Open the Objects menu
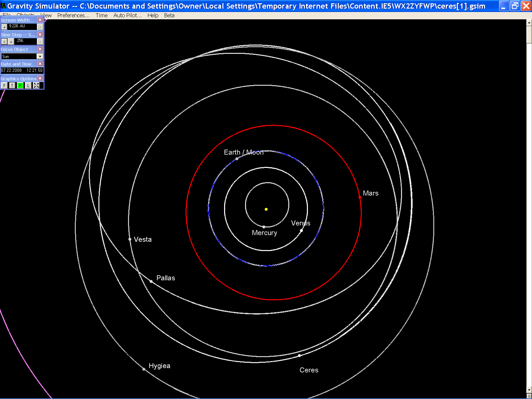Viewport: 532px width, 399px height. coord(25,15)
